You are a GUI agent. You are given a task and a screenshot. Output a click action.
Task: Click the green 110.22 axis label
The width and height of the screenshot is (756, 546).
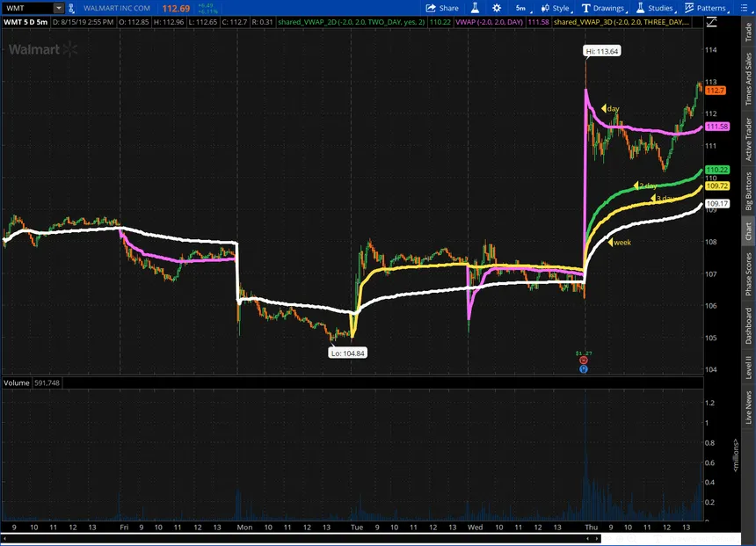(717, 170)
